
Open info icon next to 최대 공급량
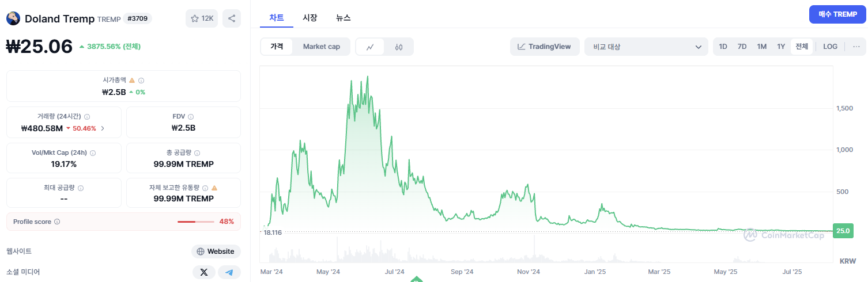pos(81,188)
